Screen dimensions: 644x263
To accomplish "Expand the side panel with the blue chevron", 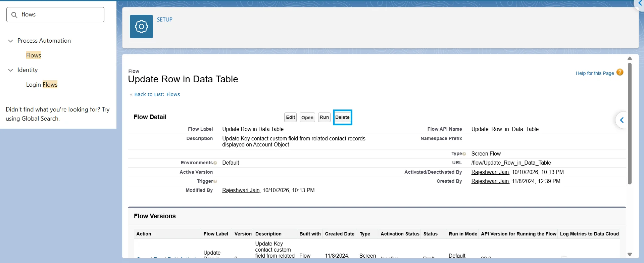I will point(622,120).
